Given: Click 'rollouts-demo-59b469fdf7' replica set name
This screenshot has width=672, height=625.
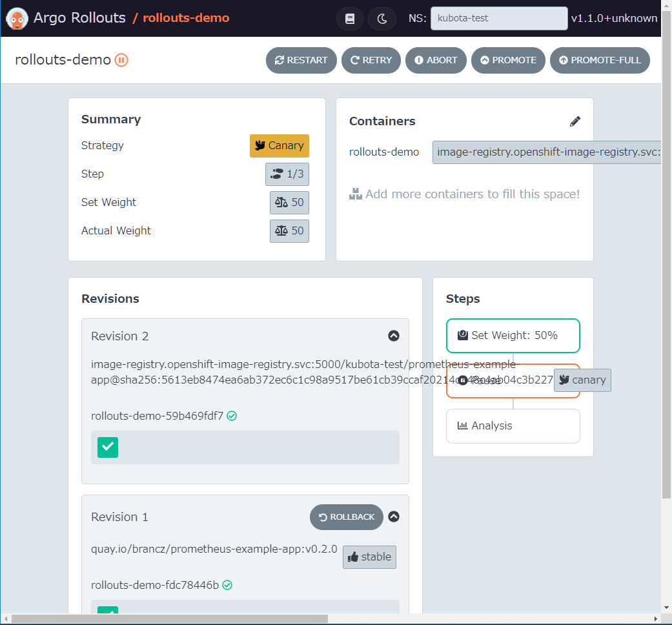Looking at the screenshot, I should (x=157, y=416).
